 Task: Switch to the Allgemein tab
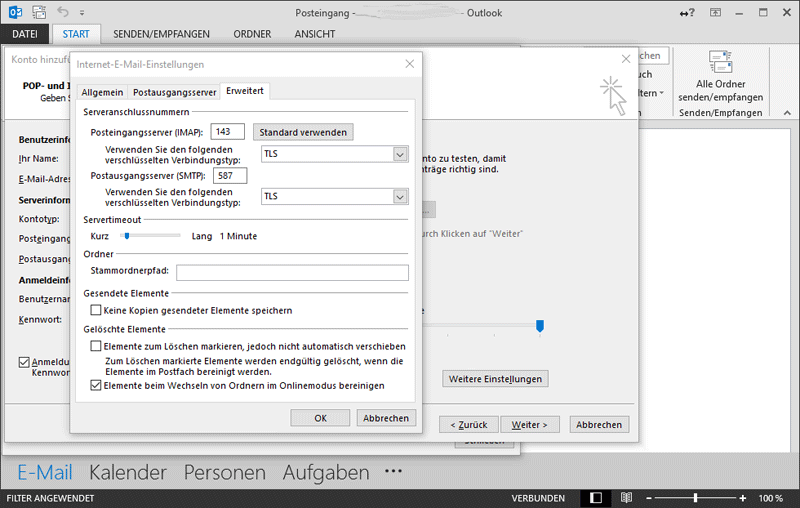[102, 92]
